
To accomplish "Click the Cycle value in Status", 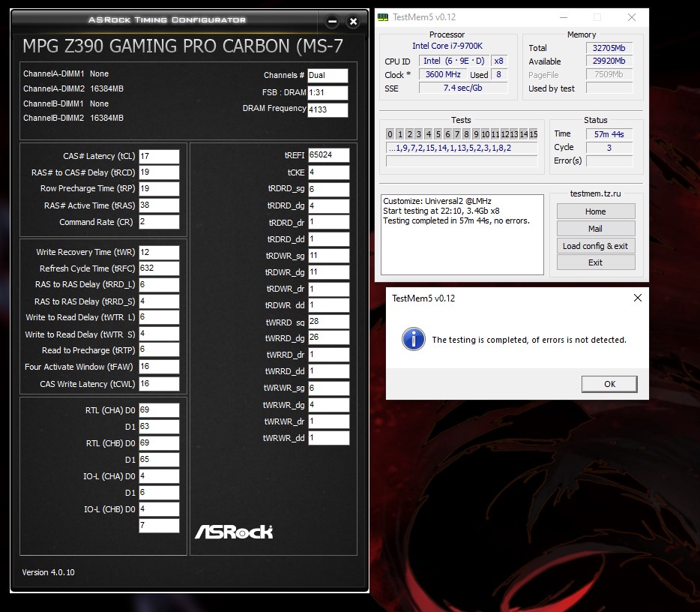I will coord(609,148).
